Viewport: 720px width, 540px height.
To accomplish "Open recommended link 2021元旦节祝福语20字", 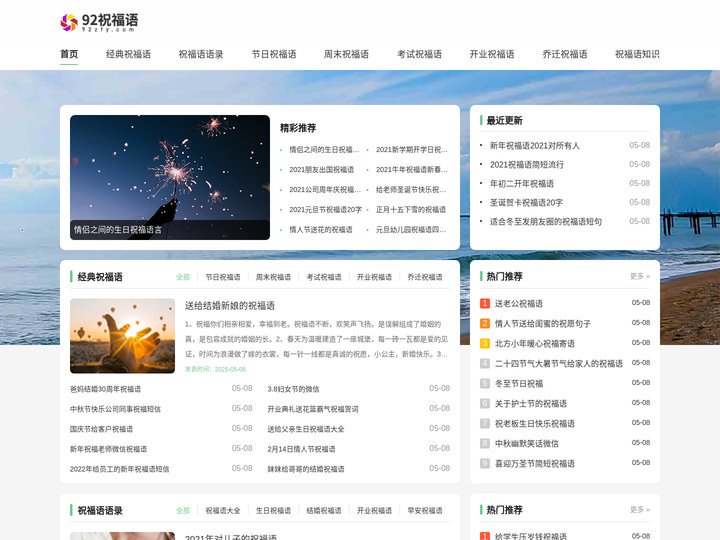I will (326, 210).
